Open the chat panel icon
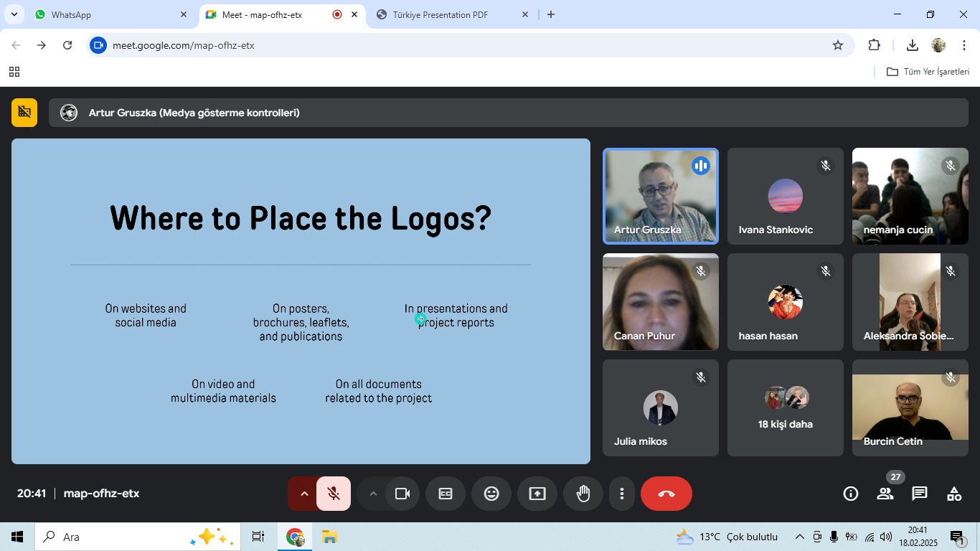980x551 pixels. [x=919, y=494]
